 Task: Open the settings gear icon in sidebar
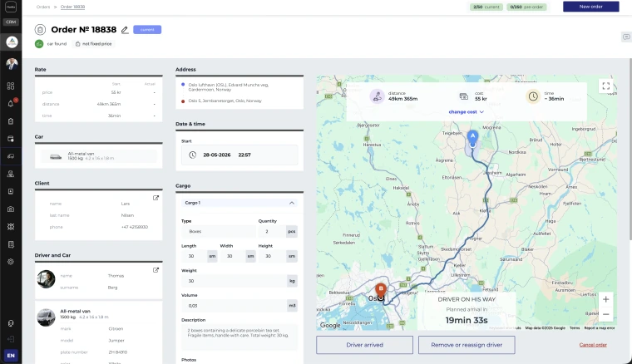point(11,262)
